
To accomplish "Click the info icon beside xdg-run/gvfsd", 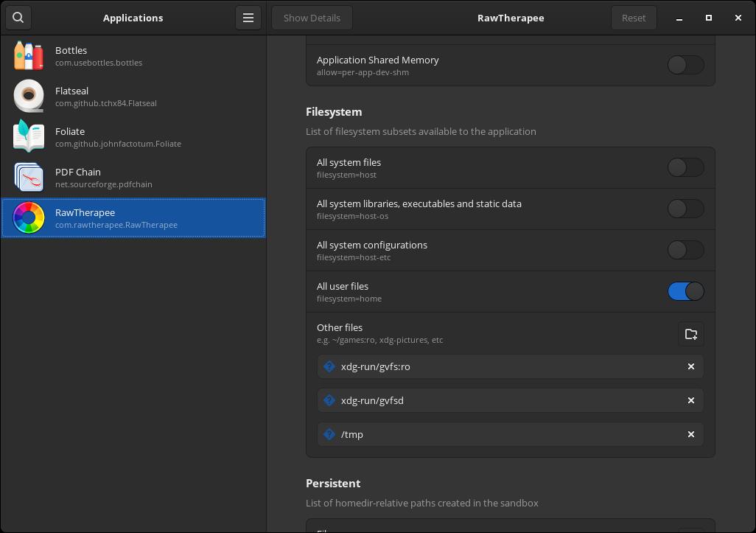I will (329, 400).
